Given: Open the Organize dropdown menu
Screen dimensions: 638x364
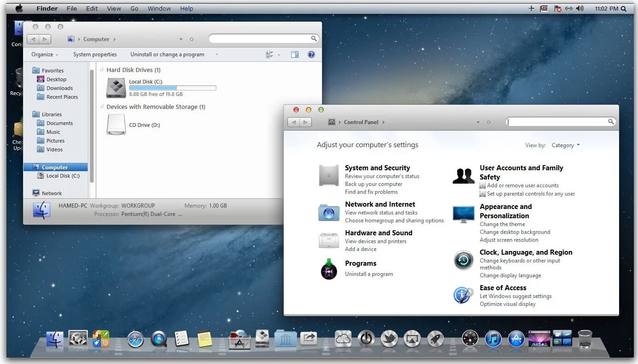Looking at the screenshot, I should click(x=45, y=54).
